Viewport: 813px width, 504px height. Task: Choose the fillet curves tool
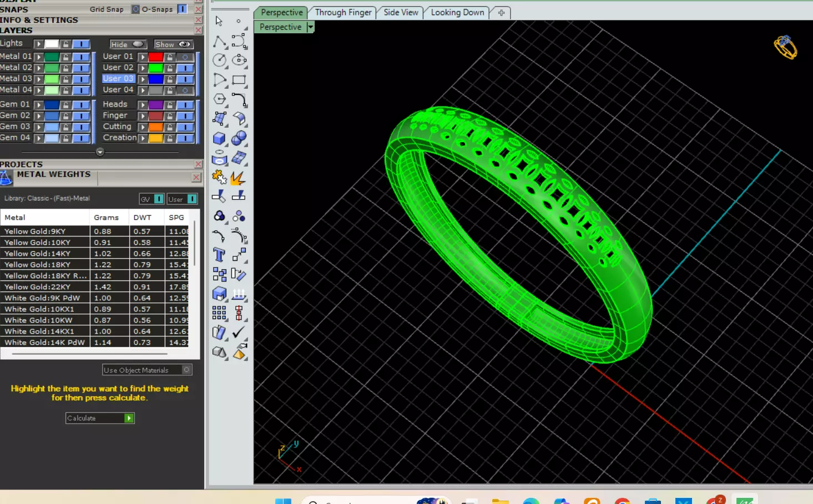[239, 99]
